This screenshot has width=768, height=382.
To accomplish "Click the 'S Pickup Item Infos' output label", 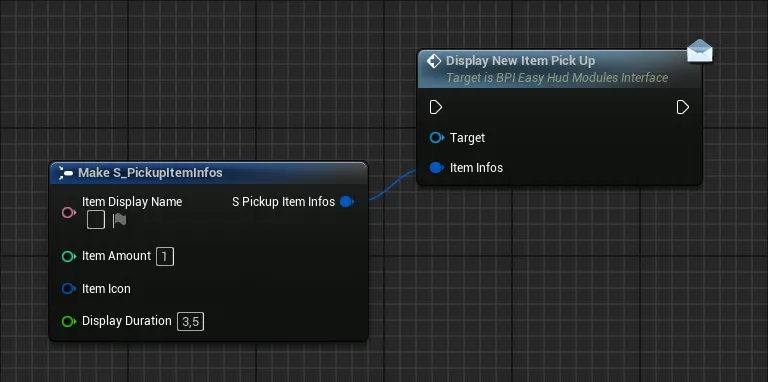I will coord(284,202).
